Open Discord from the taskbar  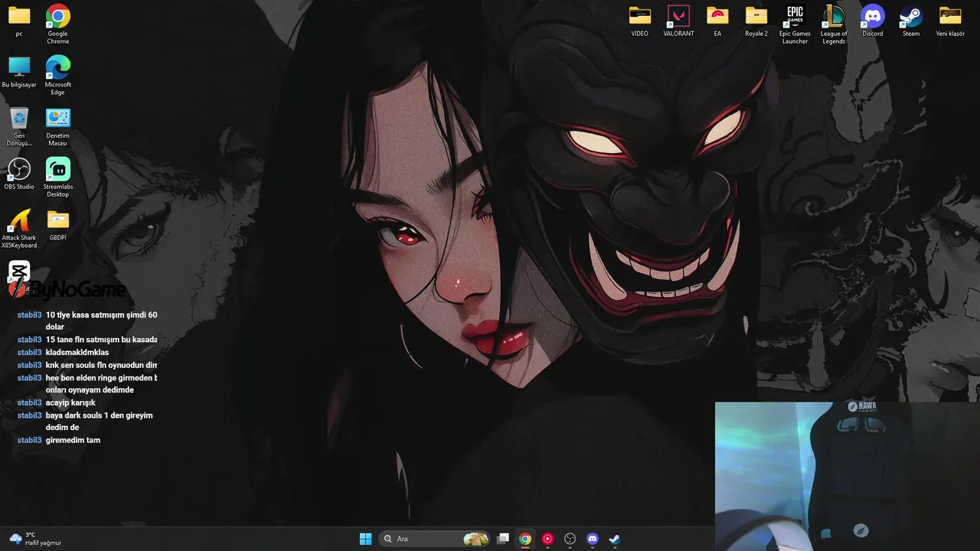pos(592,539)
